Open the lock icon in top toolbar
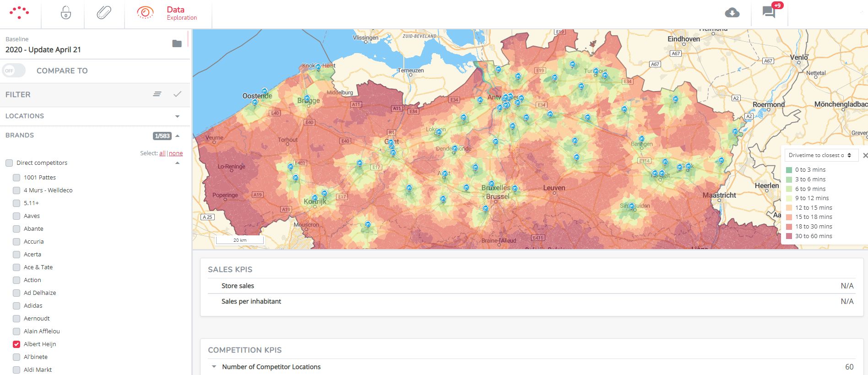Viewport: 868px width, 375px height. click(x=66, y=13)
